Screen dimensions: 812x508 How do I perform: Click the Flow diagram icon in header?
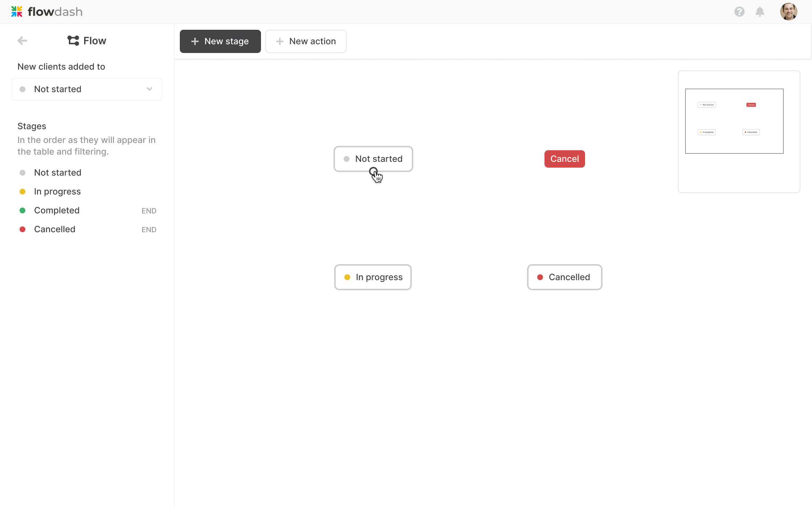click(x=73, y=41)
